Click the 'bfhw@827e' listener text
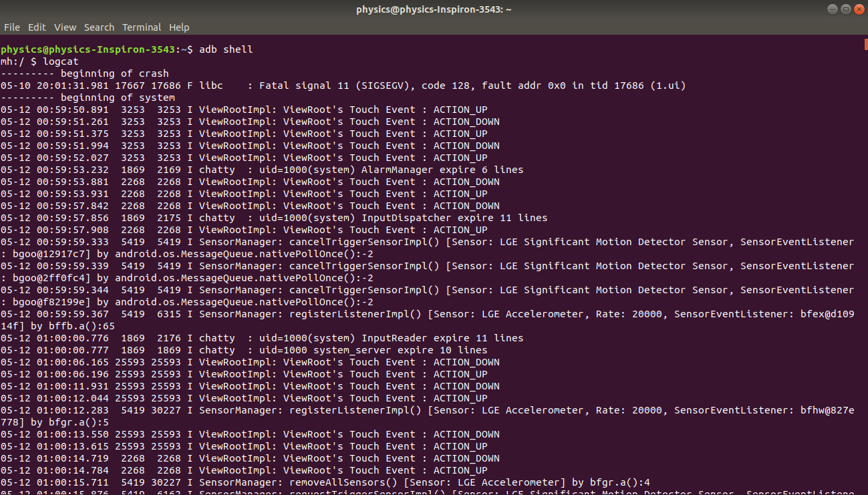Image resolution: width=868 pixels, height=495 pixels. pyautogui.click(x=827, y=410)
